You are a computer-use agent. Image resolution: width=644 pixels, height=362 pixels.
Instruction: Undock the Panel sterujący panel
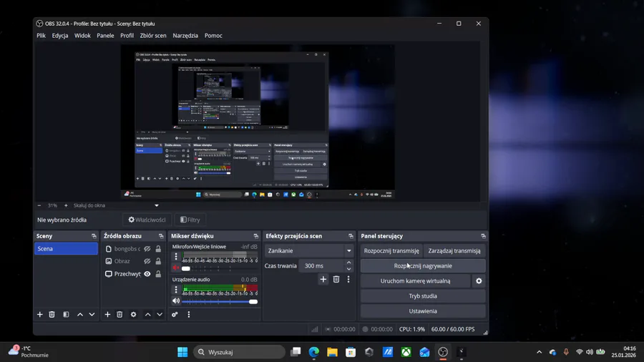click(x=484, y=236)
